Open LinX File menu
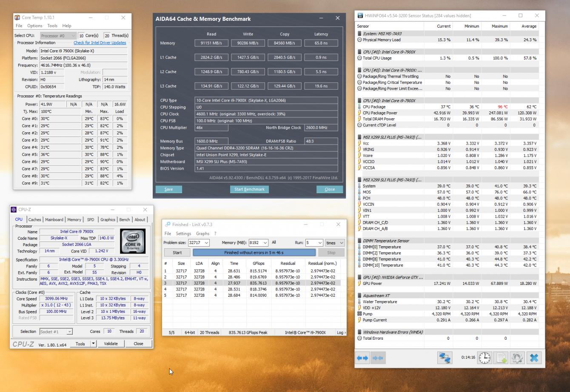 point(168,233)
